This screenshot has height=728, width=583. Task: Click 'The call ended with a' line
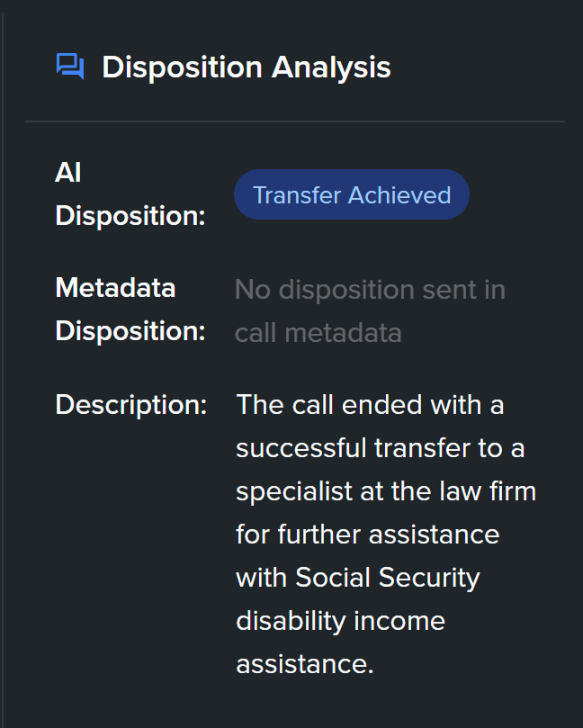point(370,404)
